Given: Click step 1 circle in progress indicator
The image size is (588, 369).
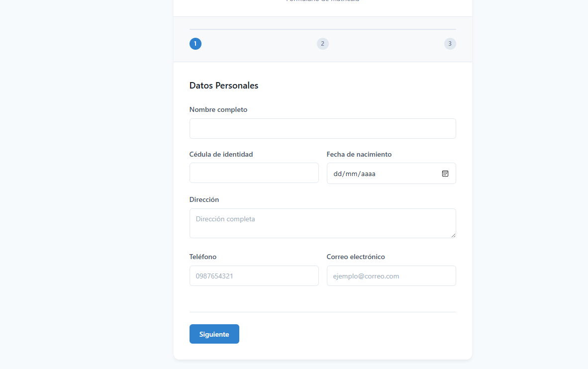Looking at the screenshot, I should (x=196, y=44).
